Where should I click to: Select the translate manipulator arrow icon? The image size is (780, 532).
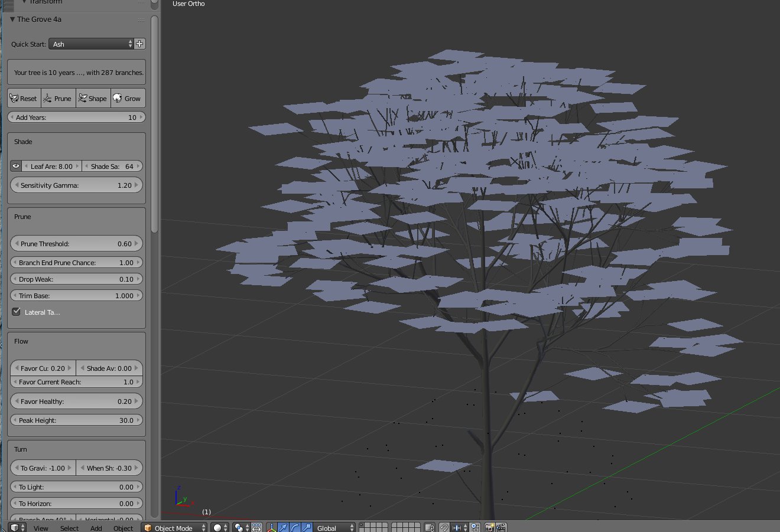pos(284,528)
